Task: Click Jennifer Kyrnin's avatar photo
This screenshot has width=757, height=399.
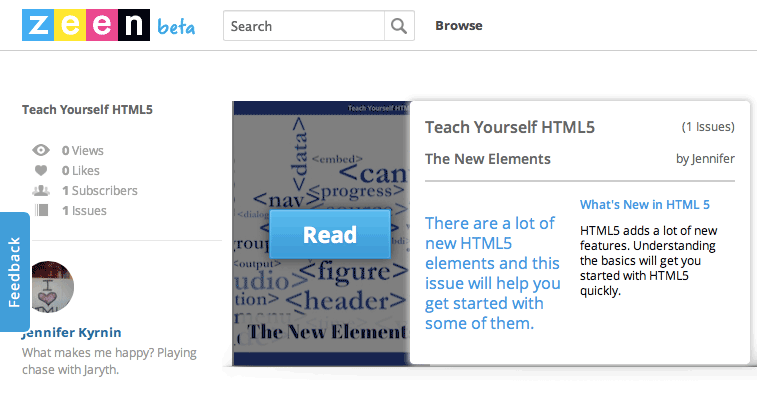Action: 52,287
